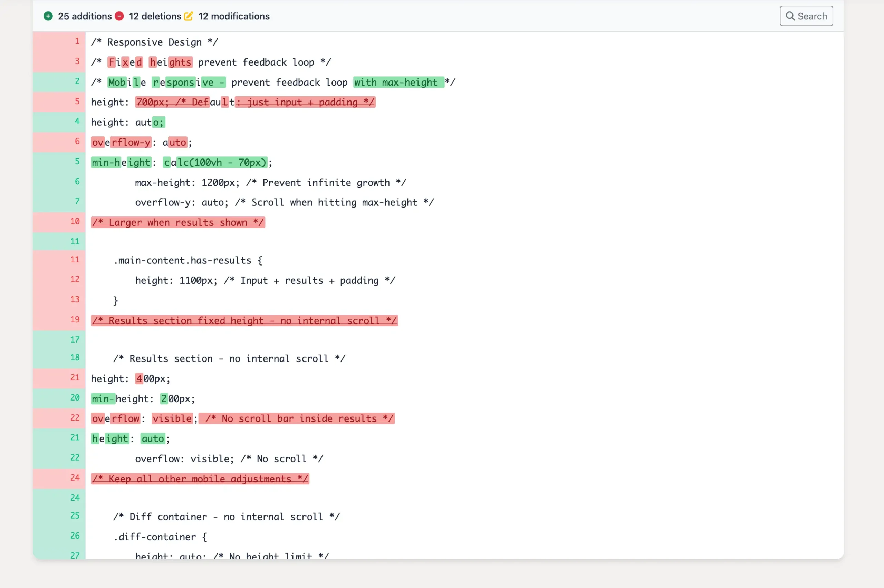The height and width of the screenshot is (588, 884).
Task: Click the '12 modifications' label
Action: [x=234, y=16]
